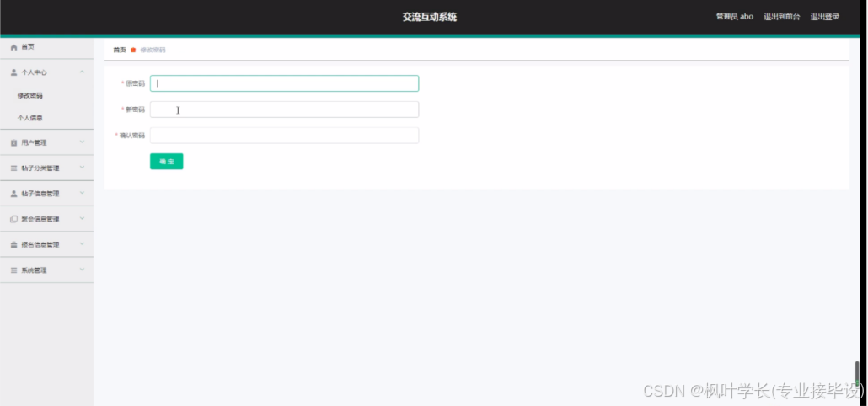Click the 首页 breadcrumb link
The width and height of the screenshot is (868, 406).
click(120, 50)
